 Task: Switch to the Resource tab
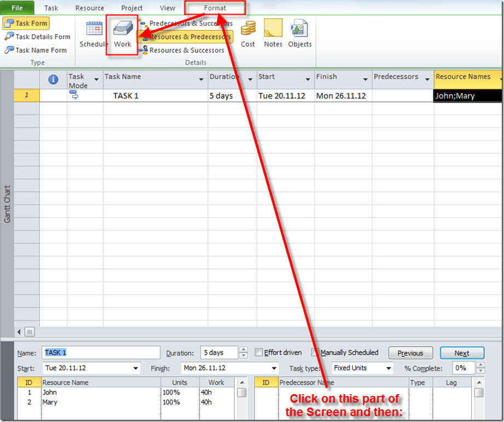click(x=90, y=8)
